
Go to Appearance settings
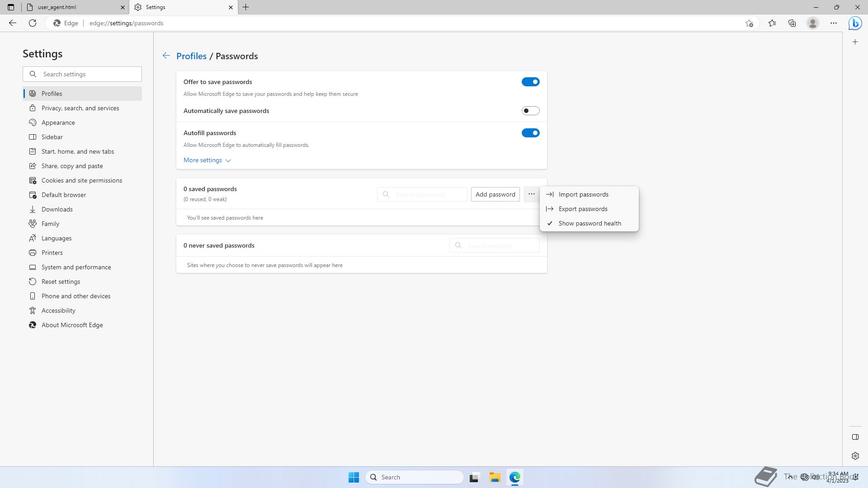82,122
